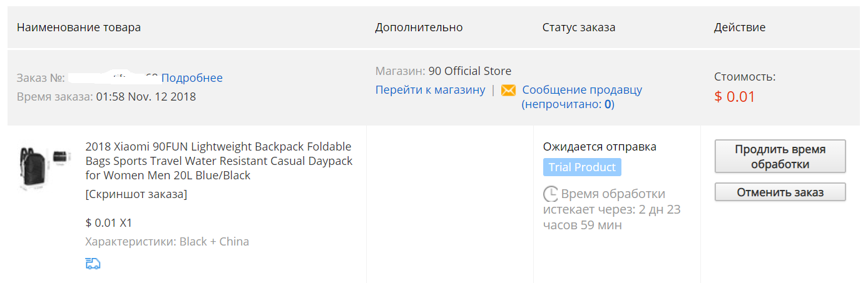
Task: Open order details via Подробнее link
Action: tap(192, 78)
